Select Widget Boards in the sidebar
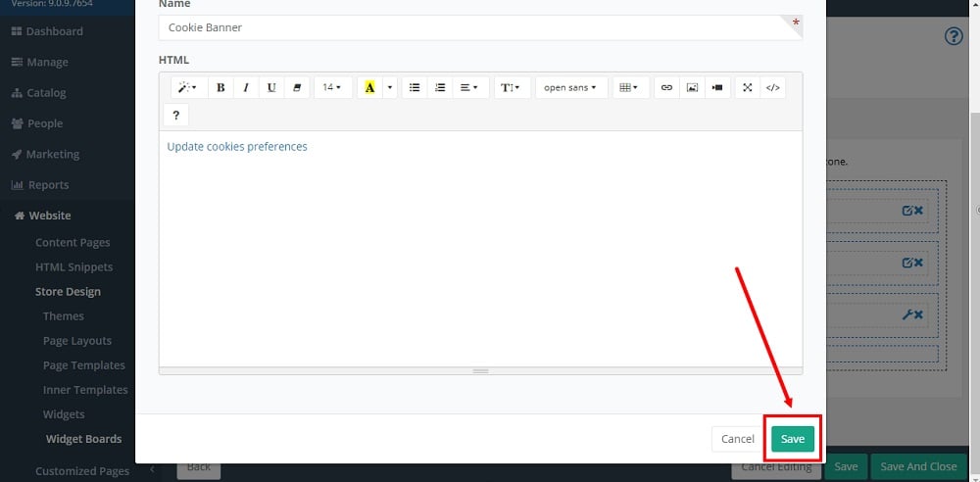This screenshot has width=980, height=482. [x=83, y=439]
